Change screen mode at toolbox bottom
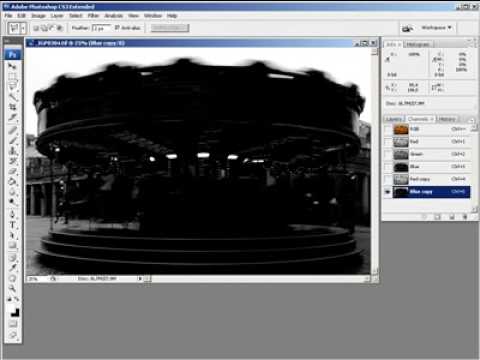Viewport: 480px width, 360px height. [13, 335]
